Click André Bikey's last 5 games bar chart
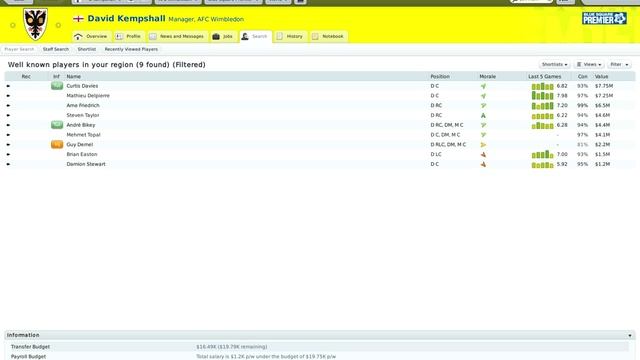This screenshot has height=360, width=640. point(542,126)
